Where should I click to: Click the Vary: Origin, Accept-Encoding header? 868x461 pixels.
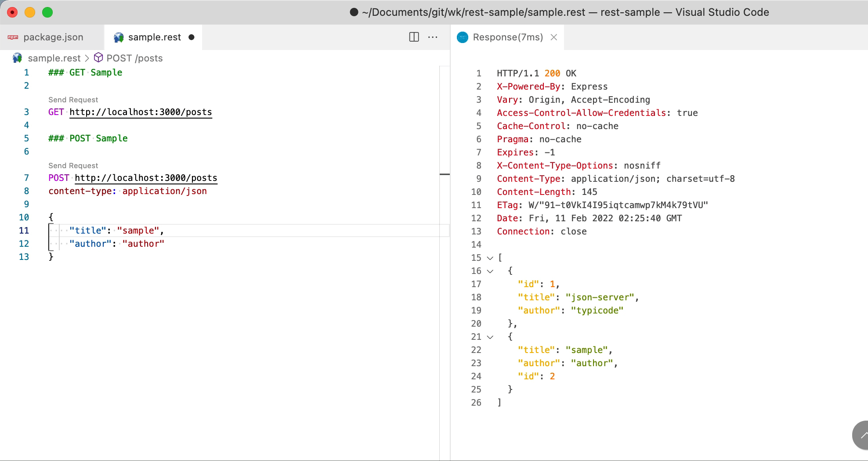573,100
